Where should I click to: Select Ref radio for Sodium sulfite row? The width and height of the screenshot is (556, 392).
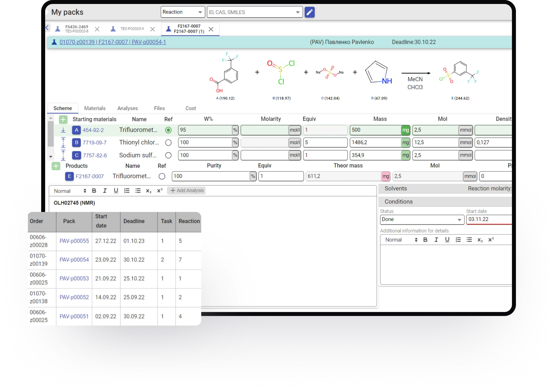(168, 155)
